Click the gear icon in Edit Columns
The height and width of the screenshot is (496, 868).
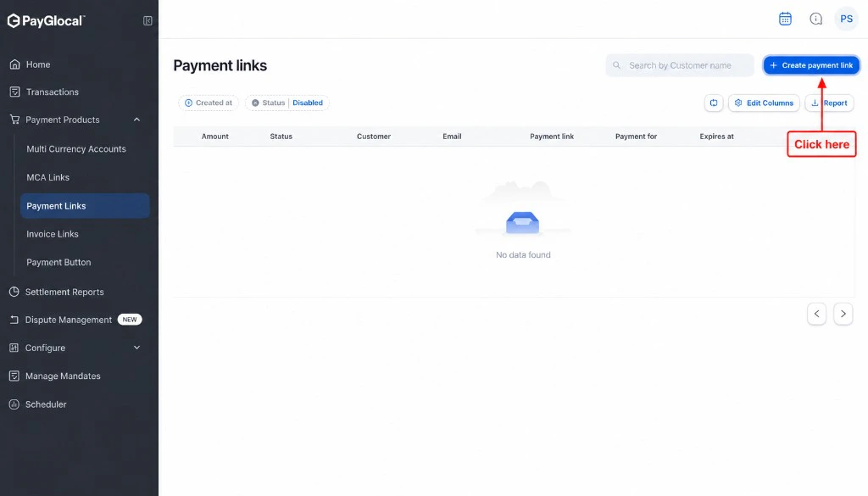(738, 103)
